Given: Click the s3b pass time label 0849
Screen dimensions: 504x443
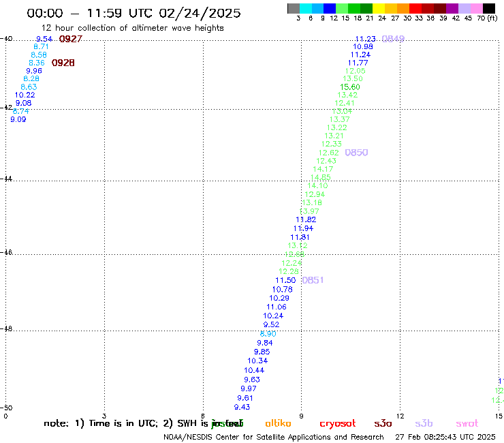Looking at the screenshot, I should (393, 39).
